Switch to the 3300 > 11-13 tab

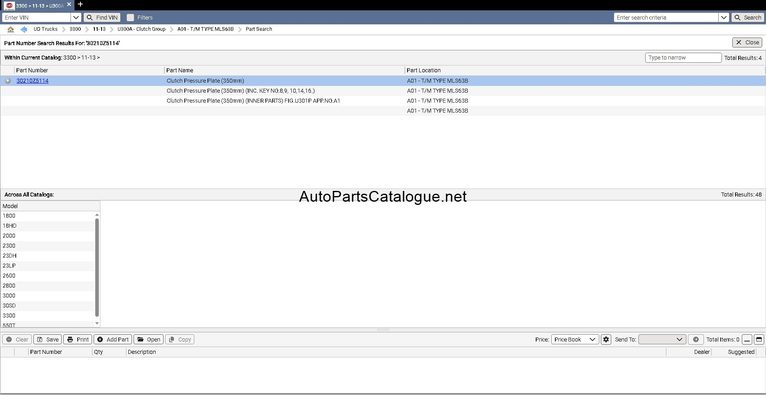pos(37,5)
